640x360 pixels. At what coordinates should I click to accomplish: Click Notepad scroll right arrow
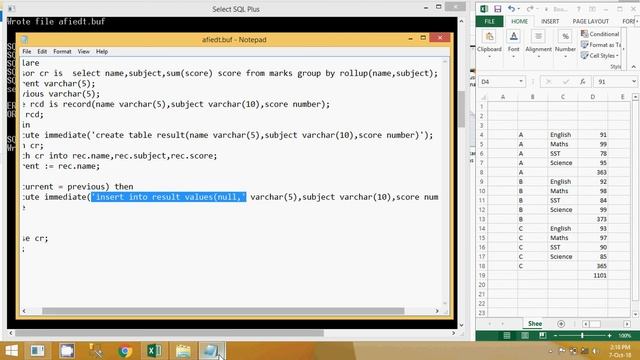[x=437, y=311]
